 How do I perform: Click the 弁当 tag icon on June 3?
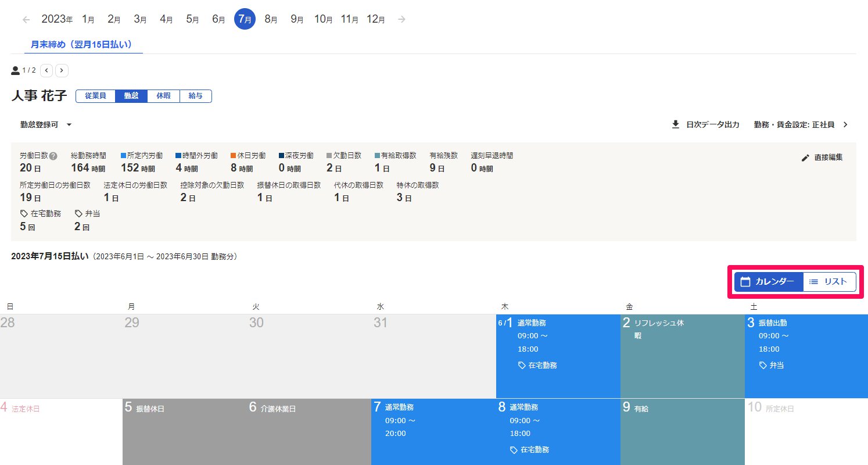(763, 366)
